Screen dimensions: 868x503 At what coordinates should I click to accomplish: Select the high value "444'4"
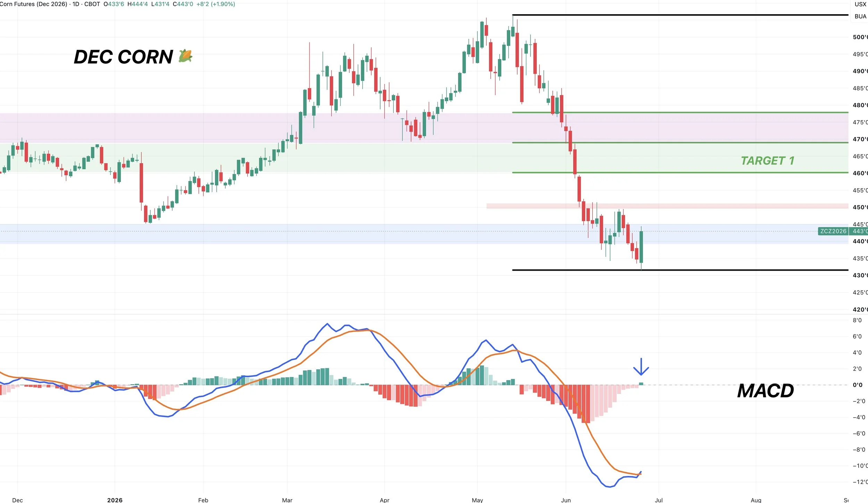coord(140,4)
